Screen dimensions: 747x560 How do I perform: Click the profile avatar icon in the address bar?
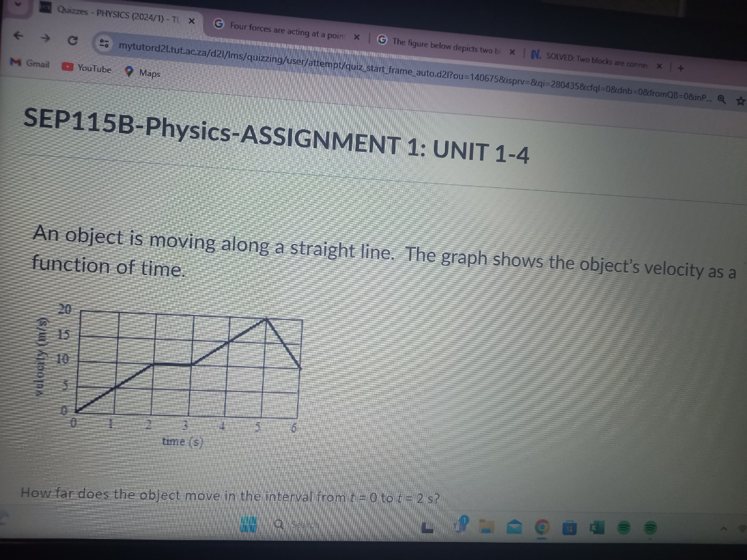[105, 44]
